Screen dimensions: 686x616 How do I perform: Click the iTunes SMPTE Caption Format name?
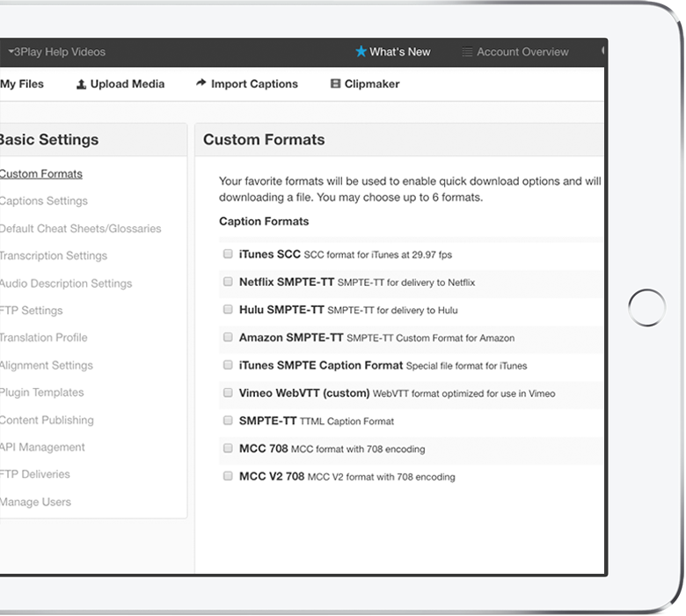click(321, 365)
